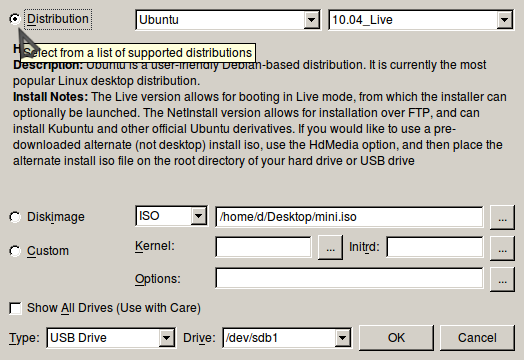Click the Kernel: label
Screen dimensions: 524x360
click(x=155, y=246)
